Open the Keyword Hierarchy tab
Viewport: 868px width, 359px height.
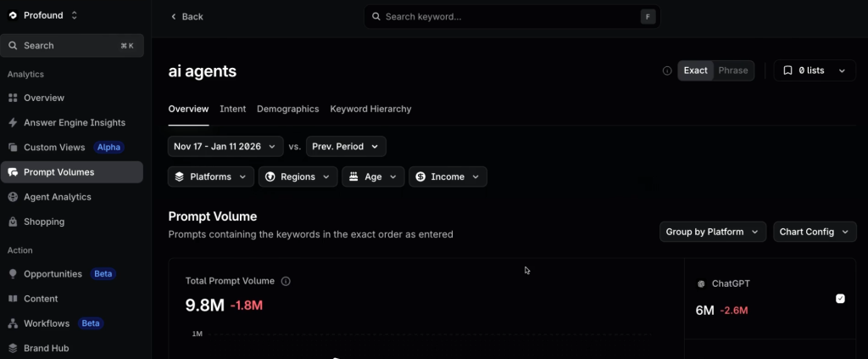(370, 109)
